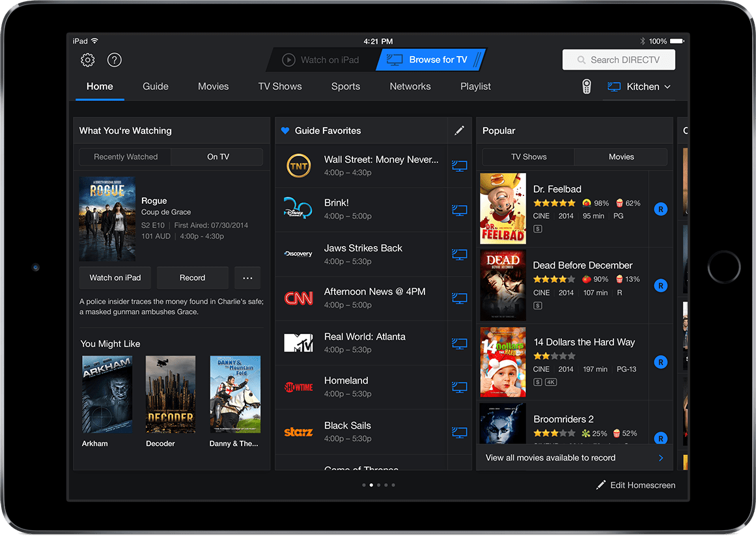Tap the Search DIRECTV field
This screenshot has height=536, width=756.
(619, 60)
